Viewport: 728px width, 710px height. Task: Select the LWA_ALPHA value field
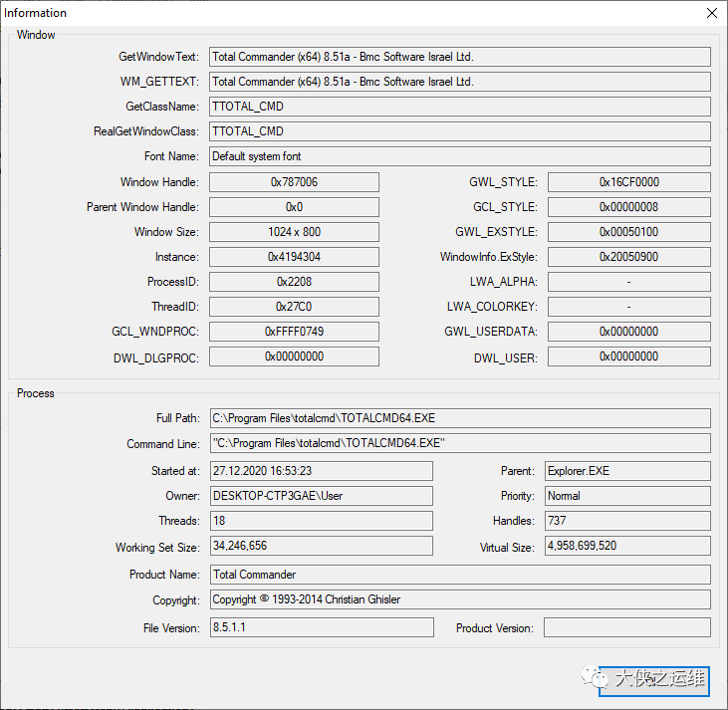pos(629,282)
